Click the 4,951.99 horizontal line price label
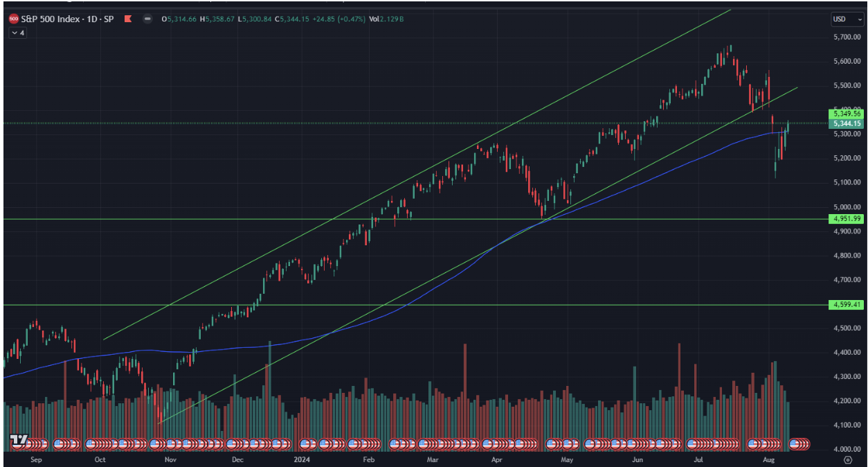The image size is (868, 467). click(x=847, y=219)
